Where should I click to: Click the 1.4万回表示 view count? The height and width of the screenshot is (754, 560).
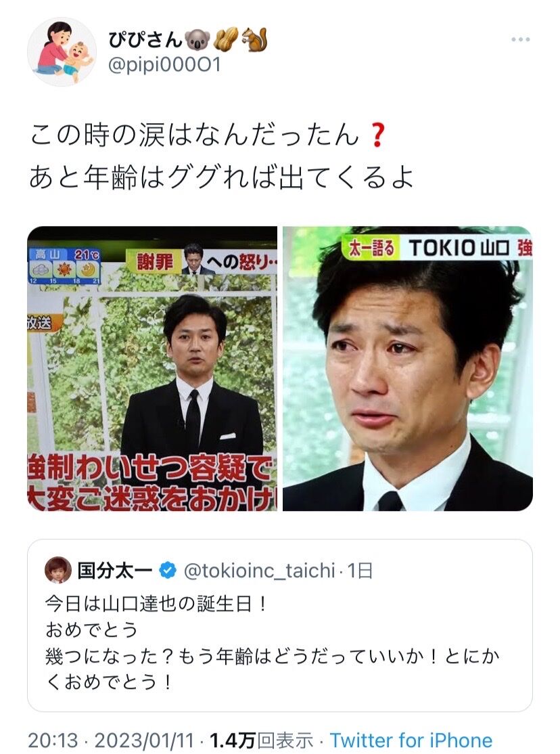(261, 740)
